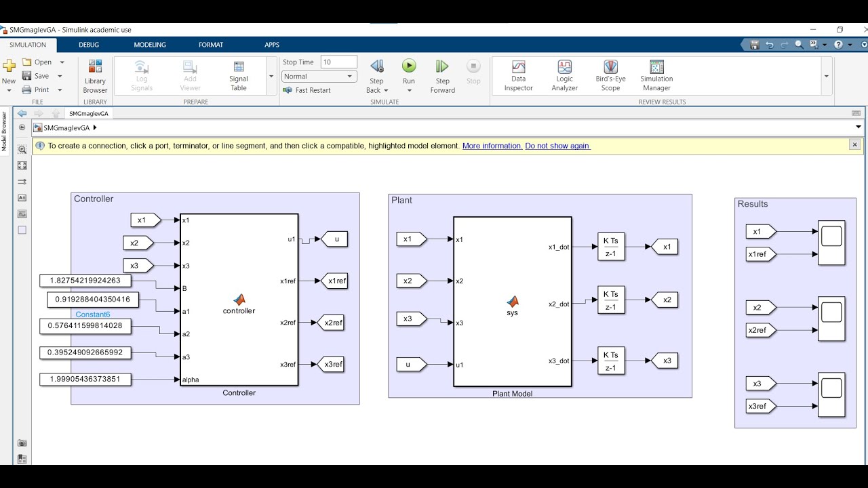
Task: Click the Save icon in the quick access toolbar
Action: pyautogui.click(x=754, y=45)
